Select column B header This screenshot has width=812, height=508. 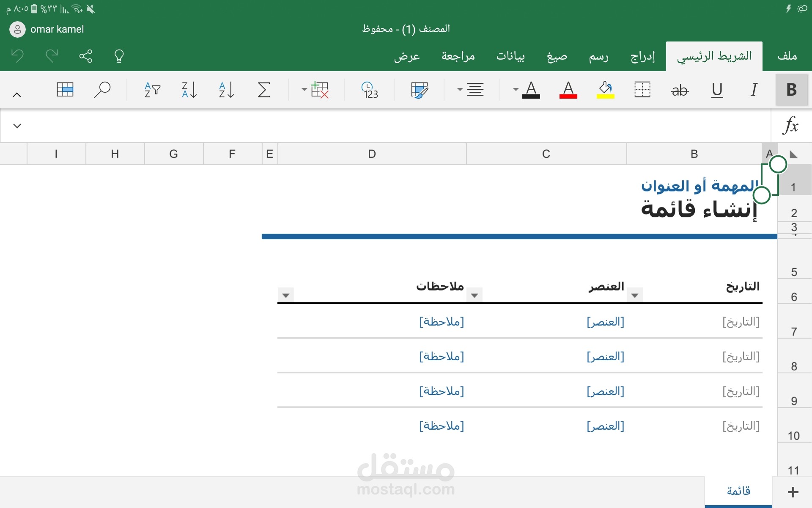click(694, 154)
